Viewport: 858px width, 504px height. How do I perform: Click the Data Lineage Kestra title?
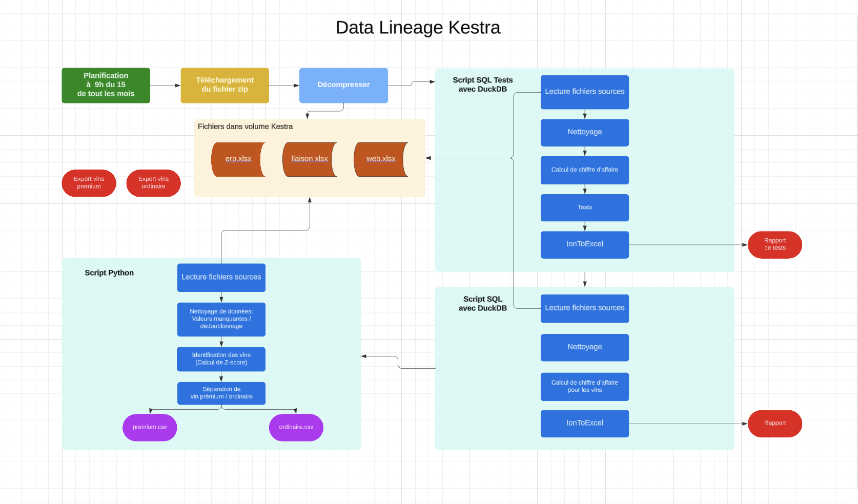click(x=418, y=28)
